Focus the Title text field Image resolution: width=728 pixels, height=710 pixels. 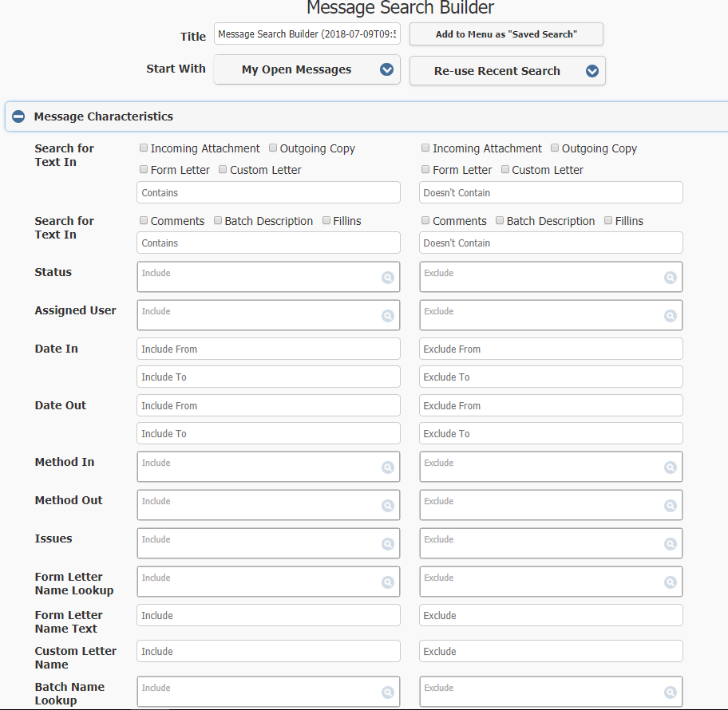[307, 34]
